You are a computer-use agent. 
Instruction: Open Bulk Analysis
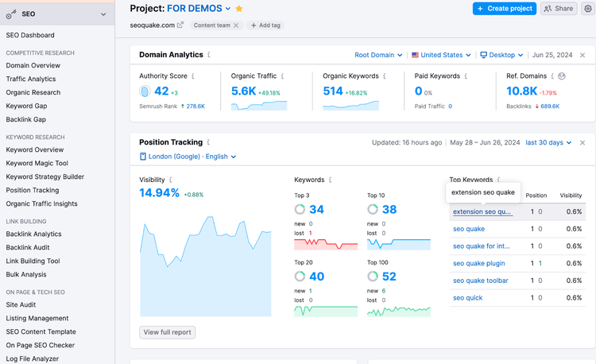26,274
